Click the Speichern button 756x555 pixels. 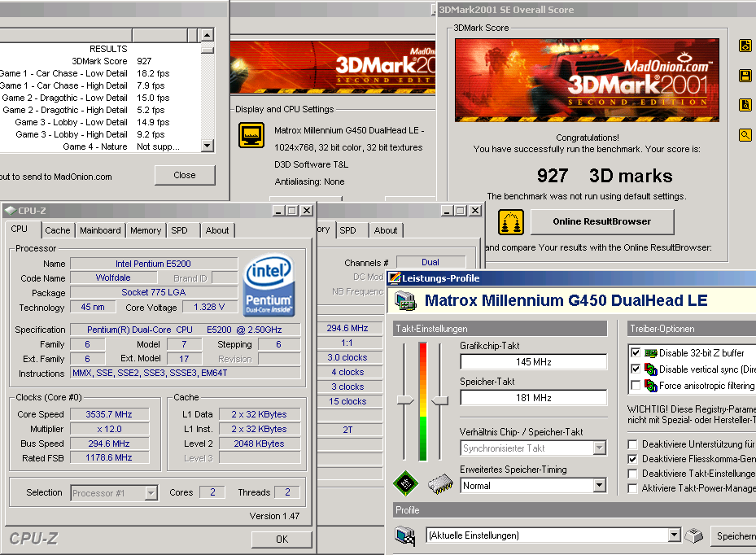(735, 535)
